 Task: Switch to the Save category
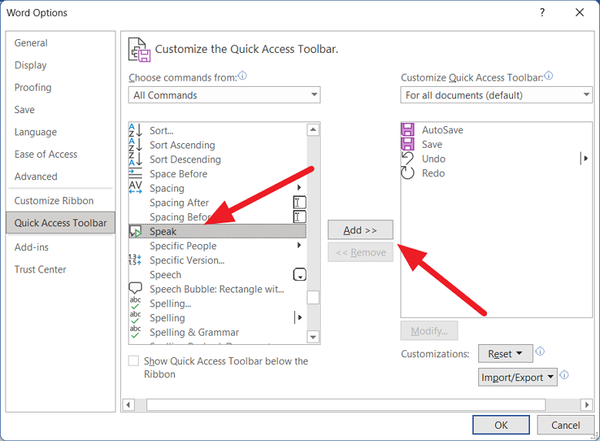tap(24, 109)
